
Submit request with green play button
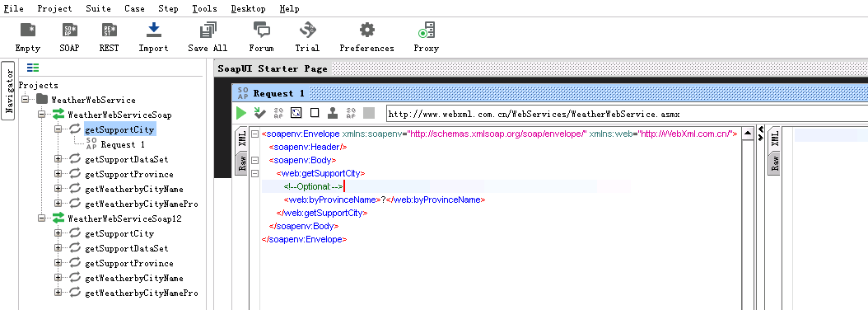click(240, 113)
